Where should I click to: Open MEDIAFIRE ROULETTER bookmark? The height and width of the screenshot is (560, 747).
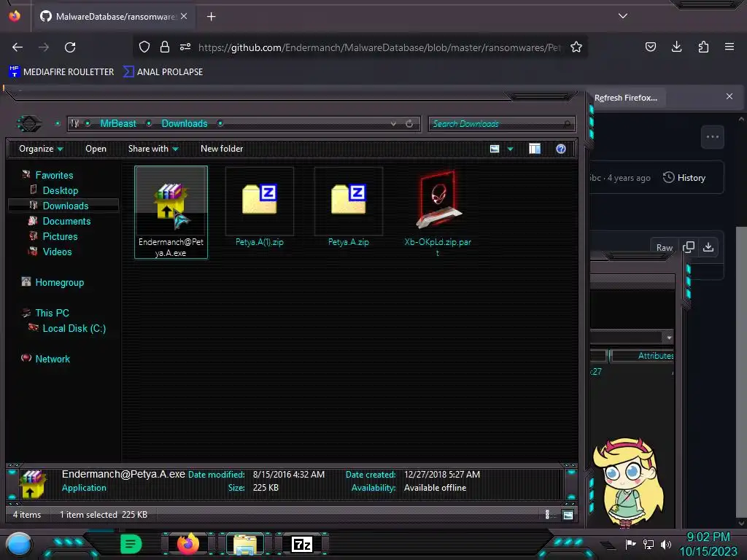tap(61, 72)
